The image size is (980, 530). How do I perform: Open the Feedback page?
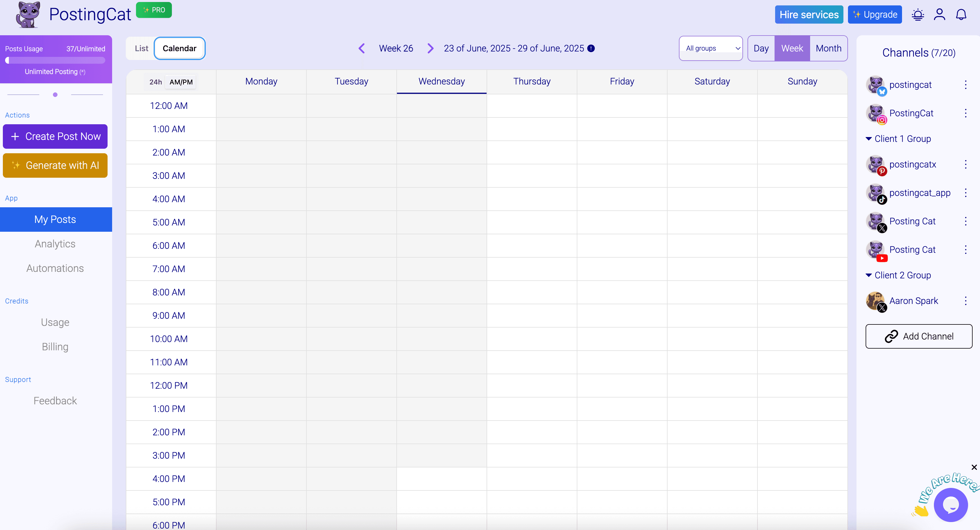click(55, 401)
